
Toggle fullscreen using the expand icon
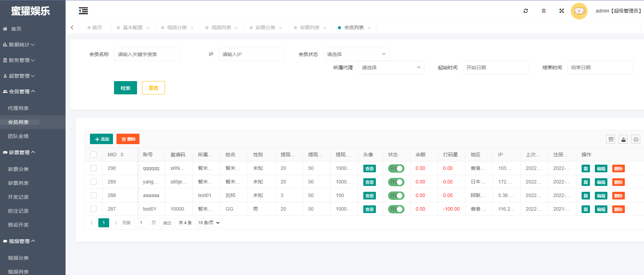click(562, 11)
